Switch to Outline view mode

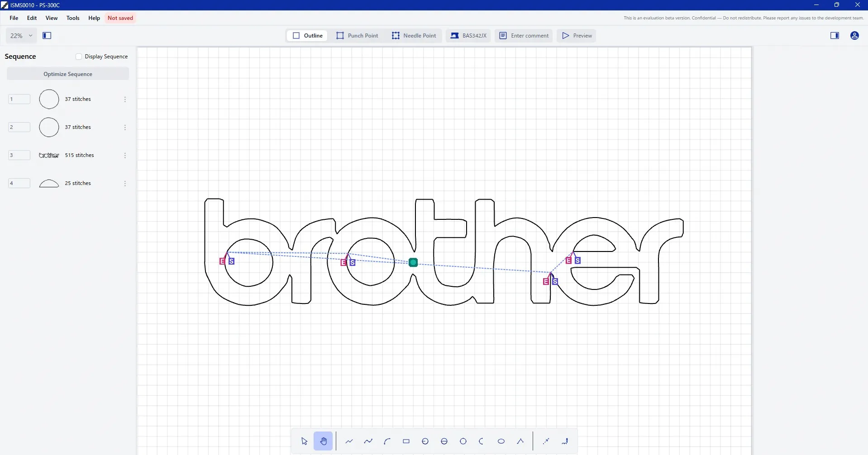(308, 36)
